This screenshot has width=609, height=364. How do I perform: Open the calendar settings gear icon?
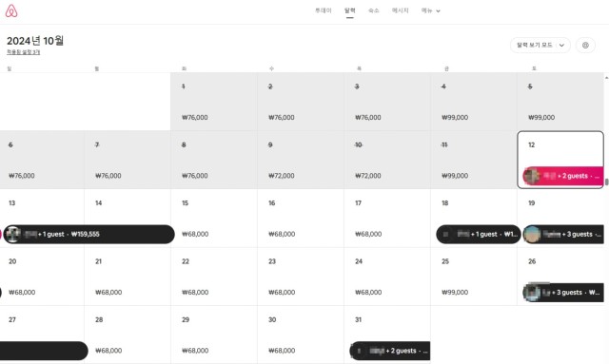[585, 46]
